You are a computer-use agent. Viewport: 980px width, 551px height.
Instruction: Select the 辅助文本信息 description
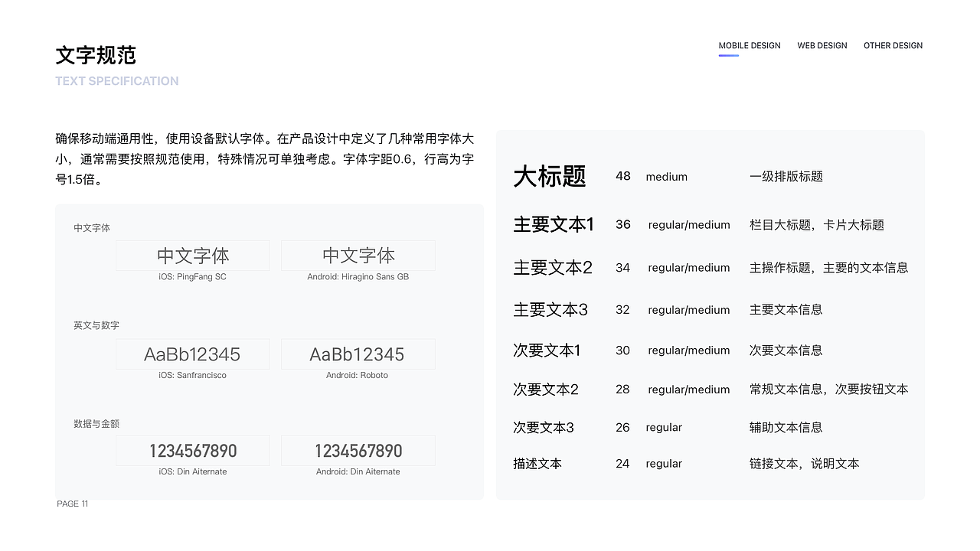click(x=786, y=428)
